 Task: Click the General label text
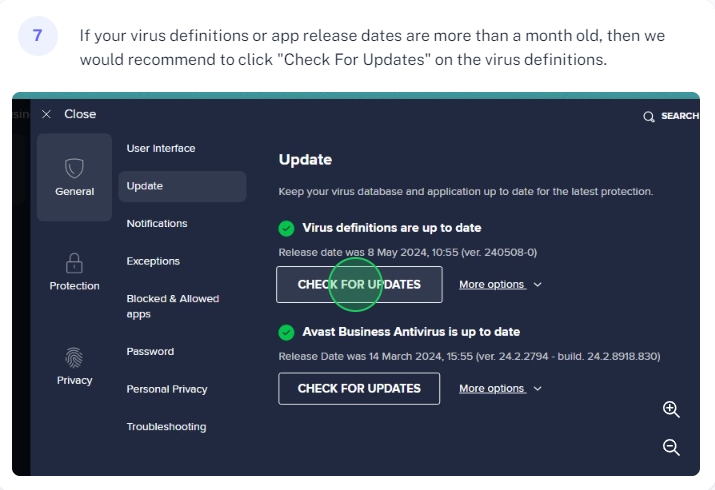[74, 191]
